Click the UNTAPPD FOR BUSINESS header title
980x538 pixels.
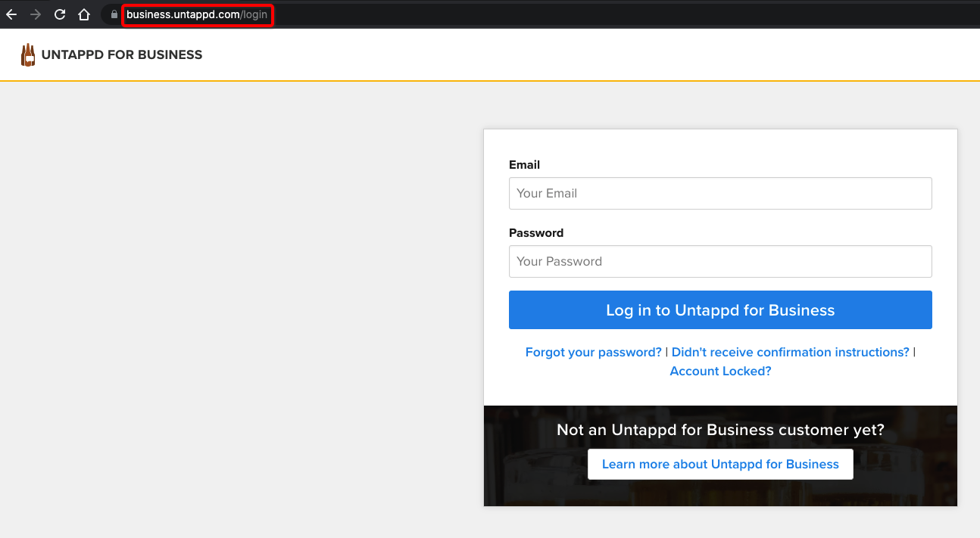click(122, 54)
